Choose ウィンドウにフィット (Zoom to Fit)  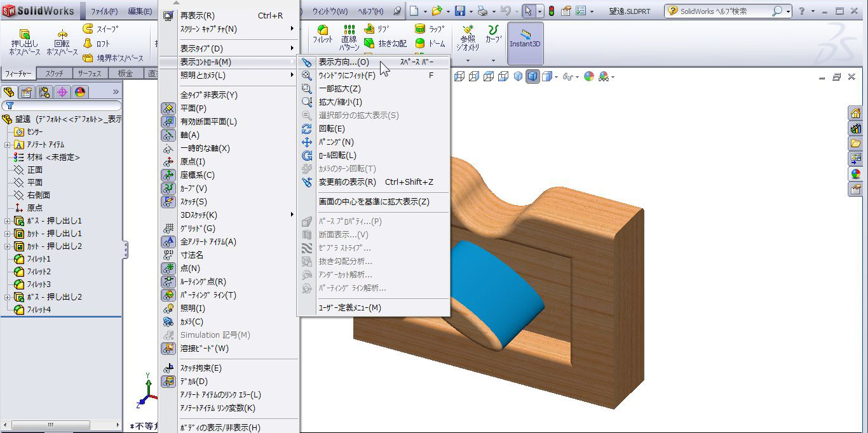(374, 76)
